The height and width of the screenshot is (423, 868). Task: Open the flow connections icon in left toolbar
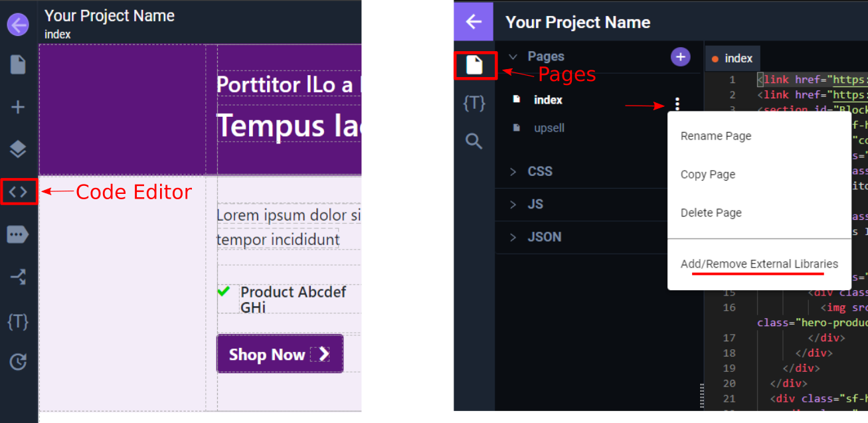[18, 277]
